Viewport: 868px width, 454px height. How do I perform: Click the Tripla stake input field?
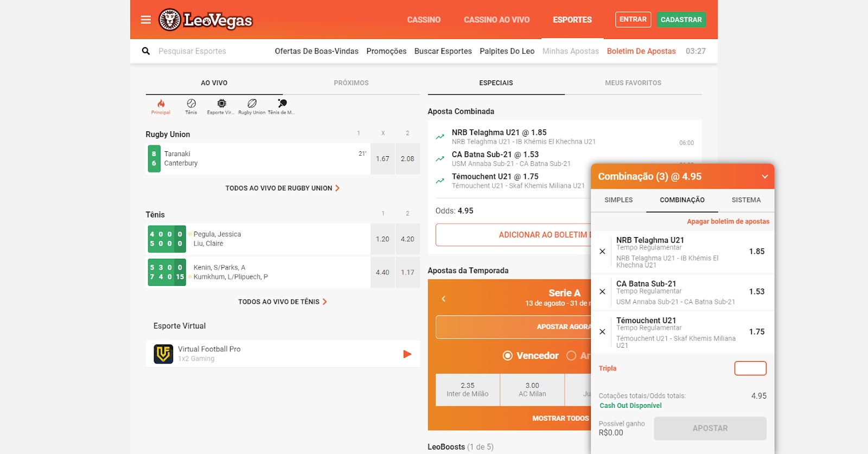(x=750, y=368)
